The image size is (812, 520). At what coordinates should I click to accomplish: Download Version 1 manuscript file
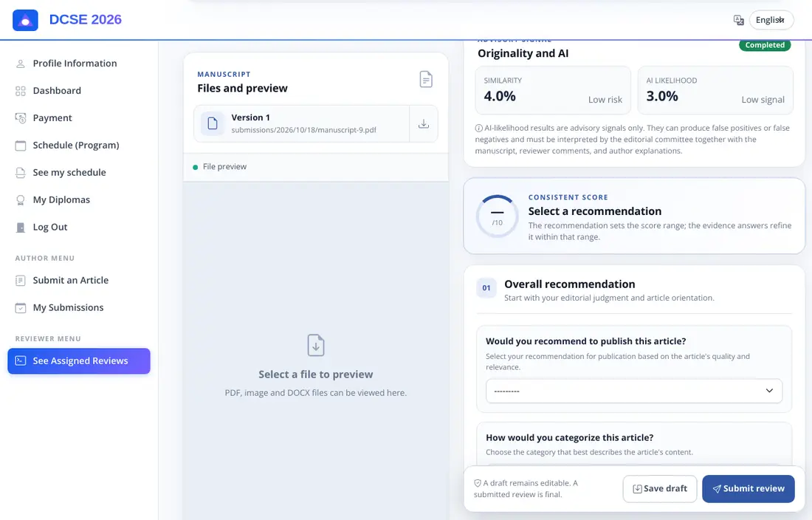424,124
